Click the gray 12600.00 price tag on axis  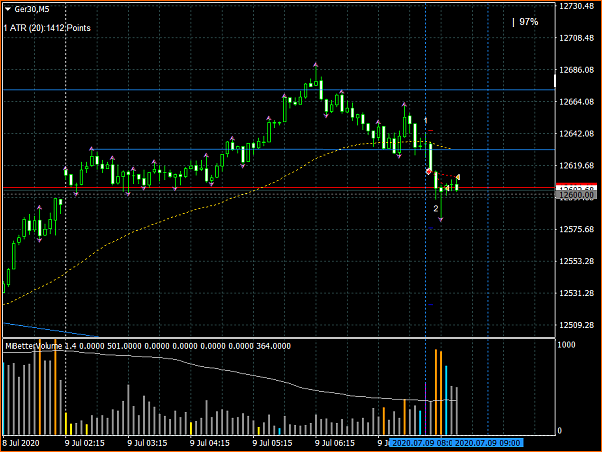pos(577,195)
